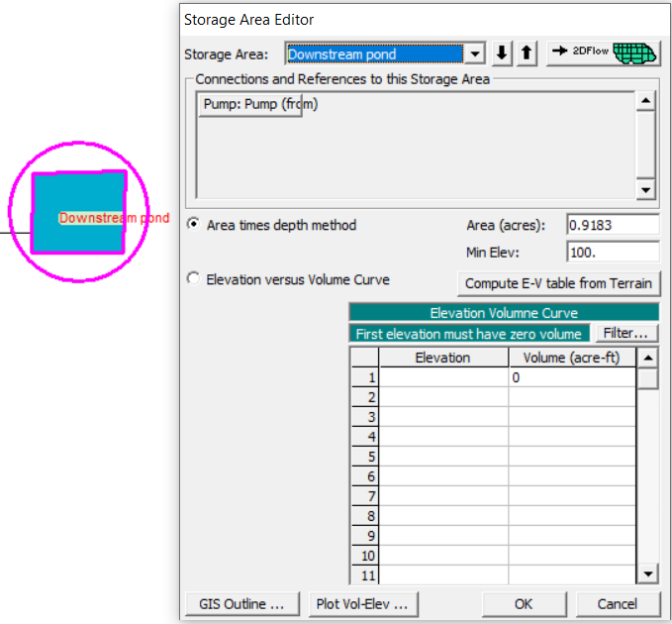Click Compute E-V table from Terrain
The image size is (672, 624).
click(559, 283)
